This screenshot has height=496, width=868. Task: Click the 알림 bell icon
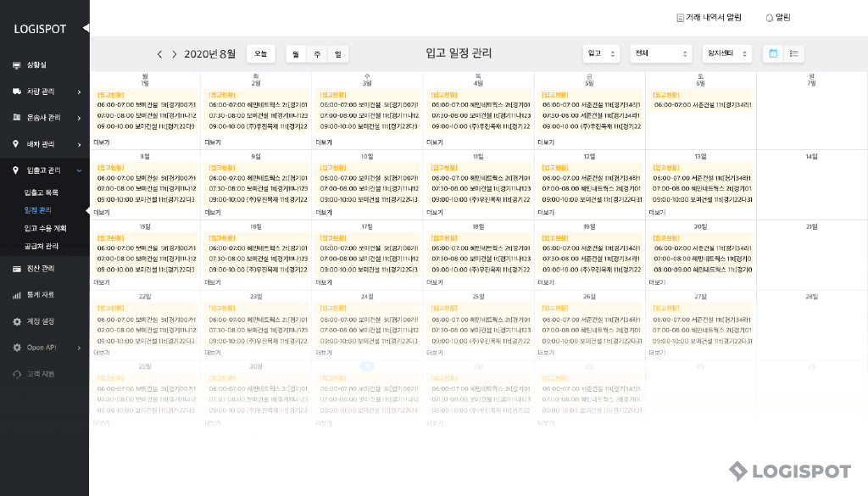point(770,17)
